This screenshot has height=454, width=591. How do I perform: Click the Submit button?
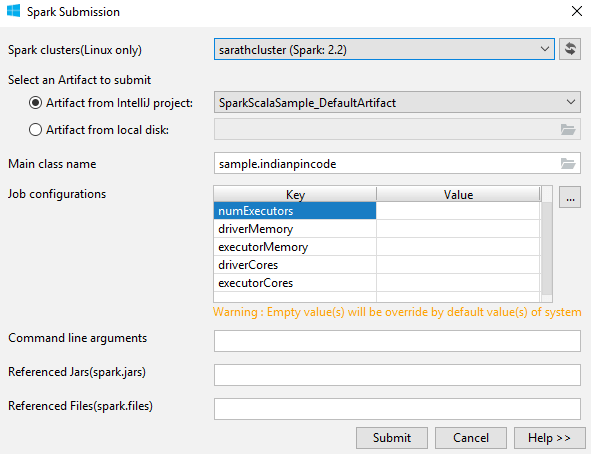click(x=392, y=438)
